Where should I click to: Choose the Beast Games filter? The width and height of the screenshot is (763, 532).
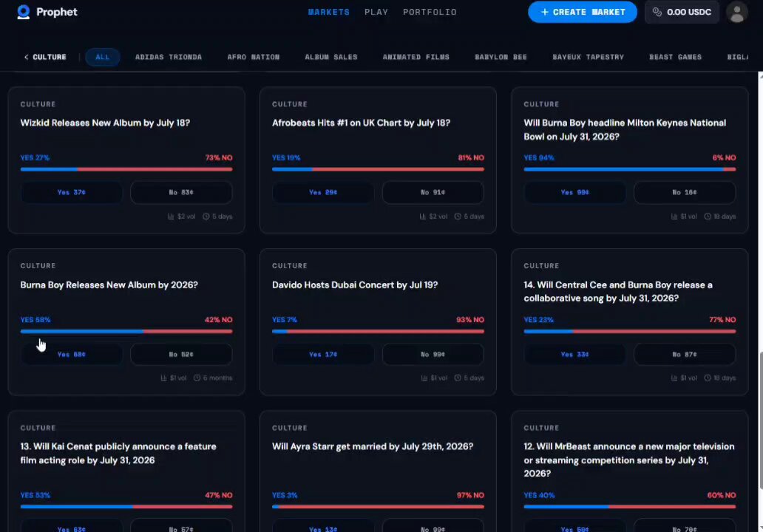point(676,57)
